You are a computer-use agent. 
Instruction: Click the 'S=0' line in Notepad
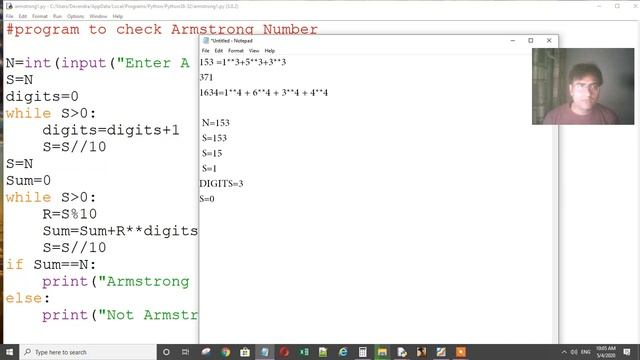[x=207, y=199]
